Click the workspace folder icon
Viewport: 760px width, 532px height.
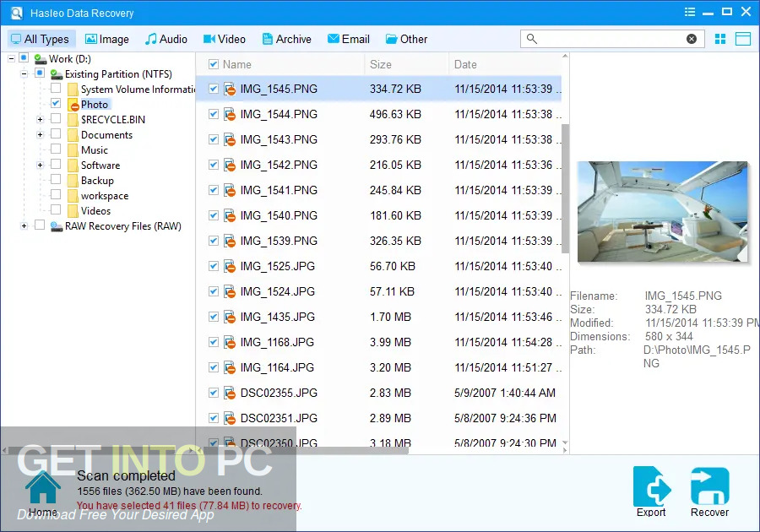coord(73,196)
